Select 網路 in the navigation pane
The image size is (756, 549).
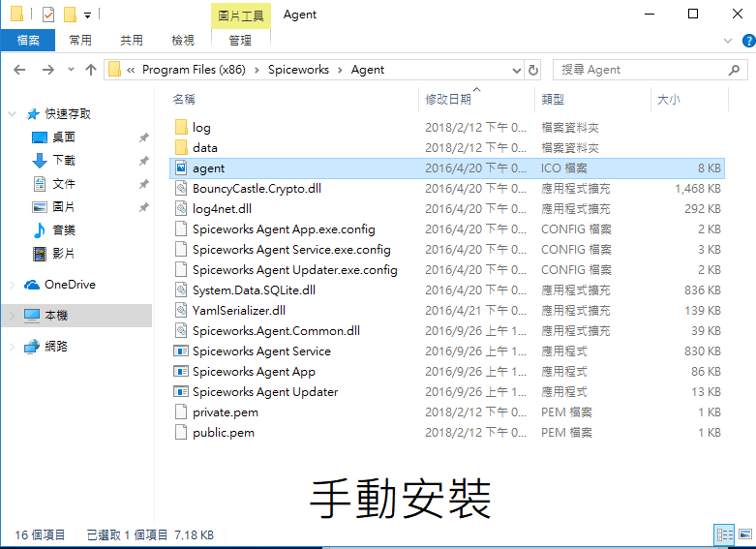[56, 347]
